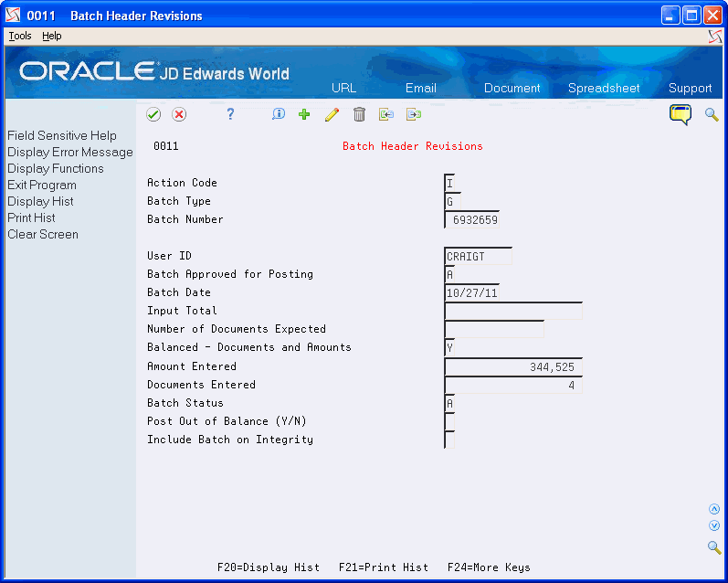Click the bottom-right magnifier zoom icon
This screenshot has height=583, width=728.
point(714,547)
